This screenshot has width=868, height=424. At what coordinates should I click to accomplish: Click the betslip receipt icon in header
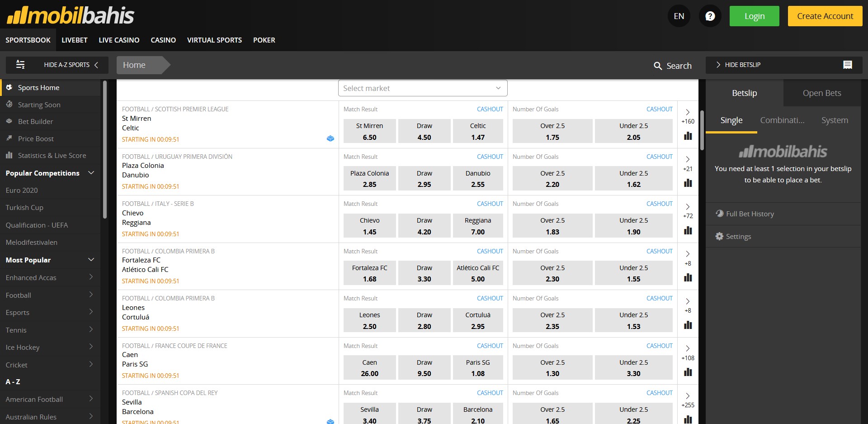pyautogui.click(x=848, y=65)
